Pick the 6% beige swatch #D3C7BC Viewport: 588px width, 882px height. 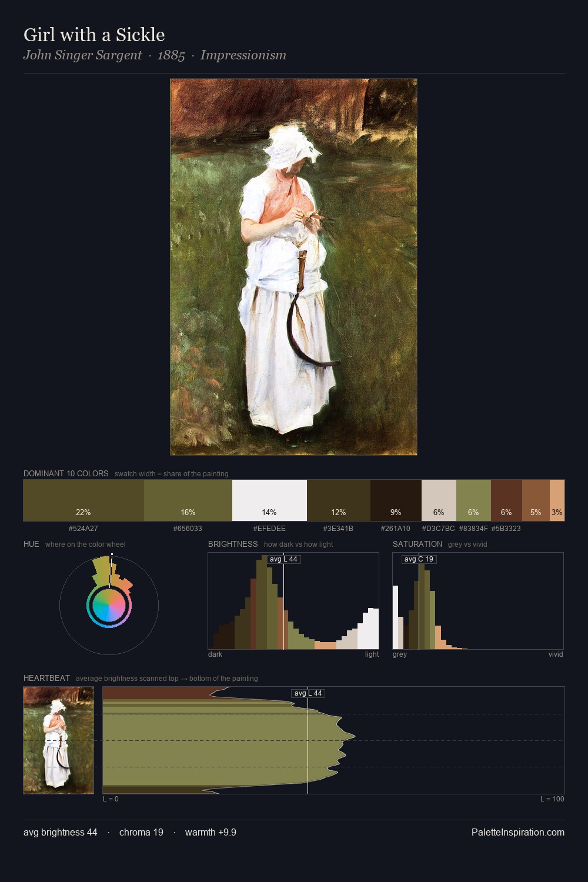[439, 500]
